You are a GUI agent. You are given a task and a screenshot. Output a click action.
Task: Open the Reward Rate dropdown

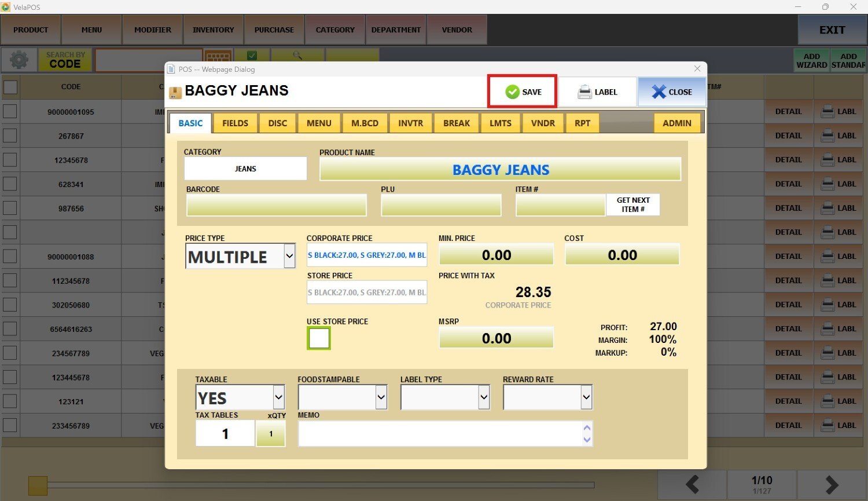(586, 397)
